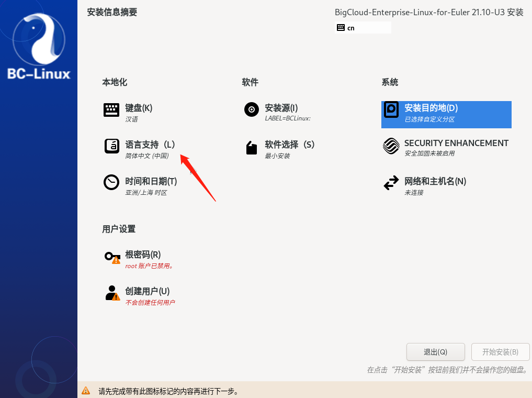Screen dimensions: 532x398
Task: Click the '安全加固未被启用' status text
Action: (x=429, y=153)
